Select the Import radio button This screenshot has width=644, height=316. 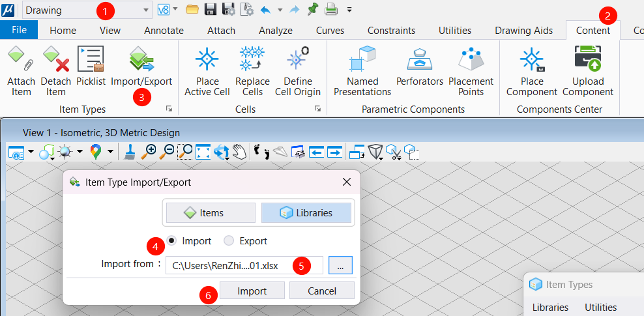point(172,240)
